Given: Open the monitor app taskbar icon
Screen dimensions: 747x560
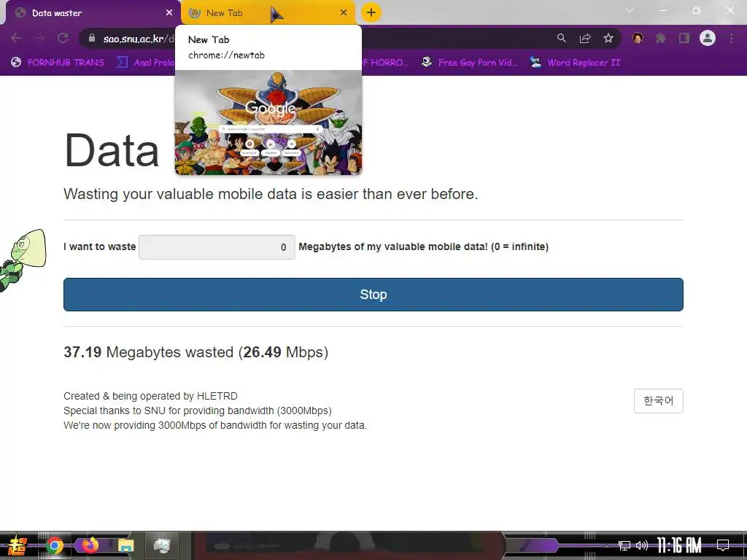Looking at the screenshot, I should pyautogui.click(x=161, y=545).
